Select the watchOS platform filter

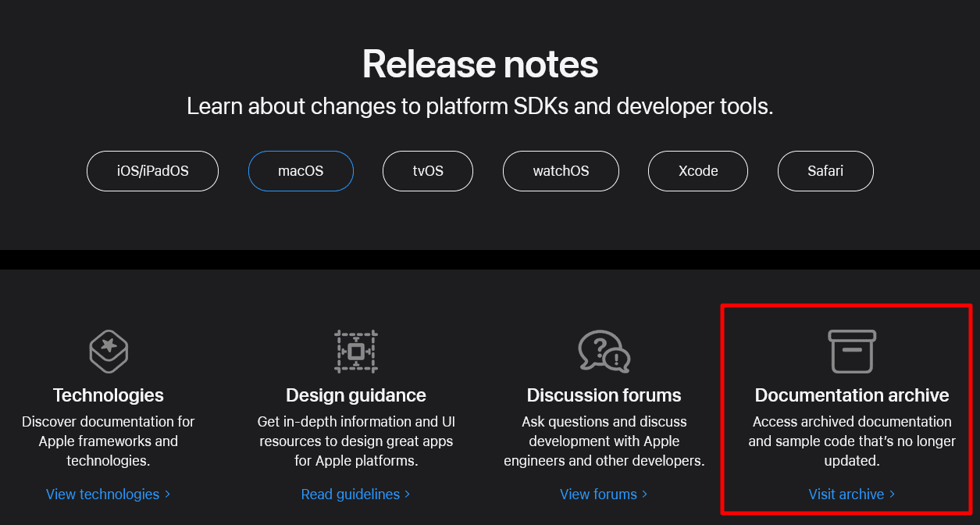pos(561,170)
